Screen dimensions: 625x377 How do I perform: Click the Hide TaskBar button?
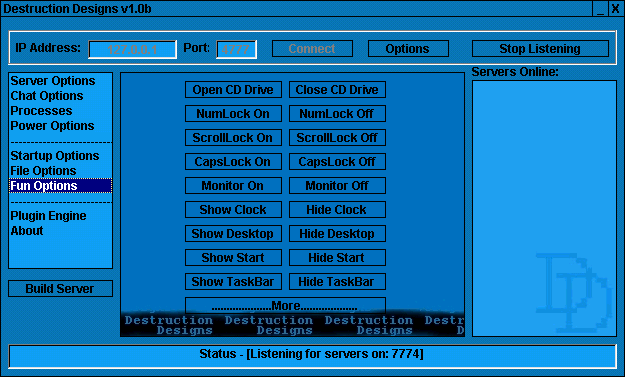pyautogui.click(x=337, y=281)
